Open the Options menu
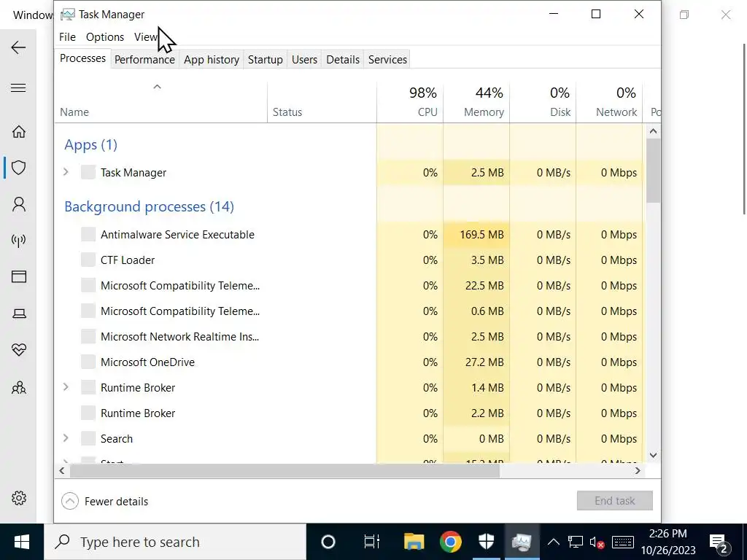The width and height of the screenshot is (747, 560). pos(105,36)
